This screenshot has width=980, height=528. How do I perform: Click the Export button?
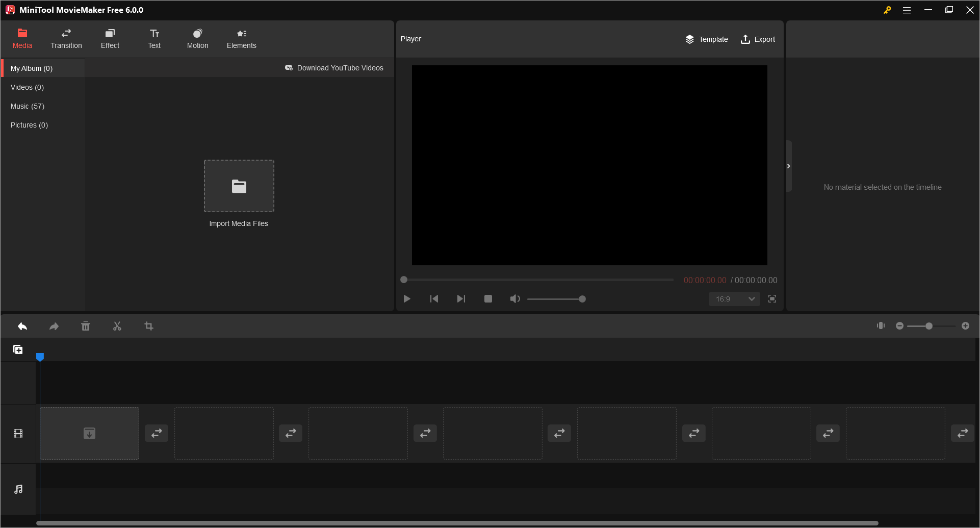pyautogui.click(x=758, y=39)
